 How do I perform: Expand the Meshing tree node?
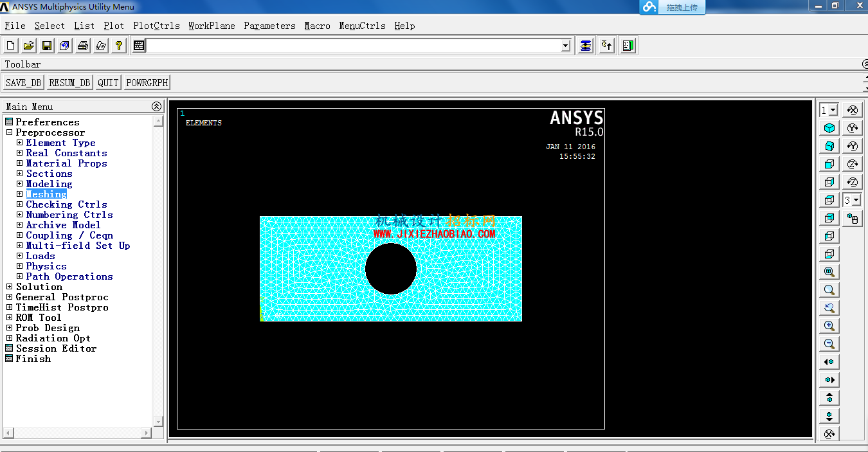point(20,194)
